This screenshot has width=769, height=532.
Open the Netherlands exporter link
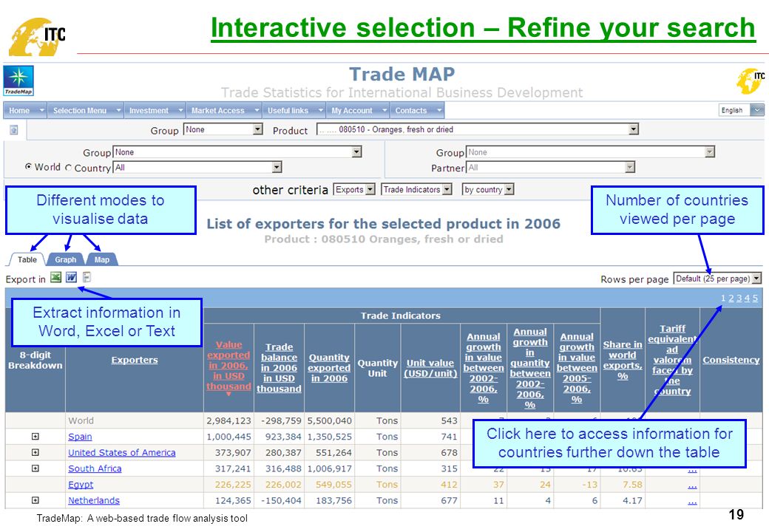coord(94,500)
